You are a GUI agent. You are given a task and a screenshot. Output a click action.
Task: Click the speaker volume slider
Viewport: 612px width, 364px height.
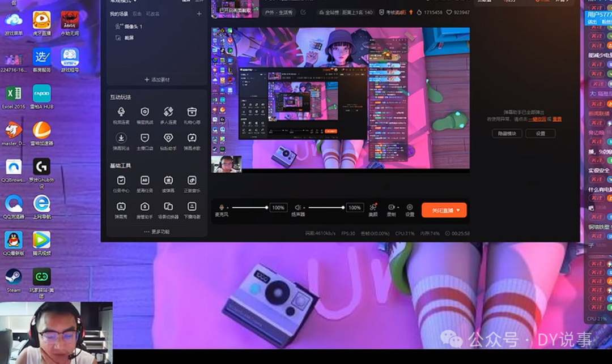pos(326,208)
